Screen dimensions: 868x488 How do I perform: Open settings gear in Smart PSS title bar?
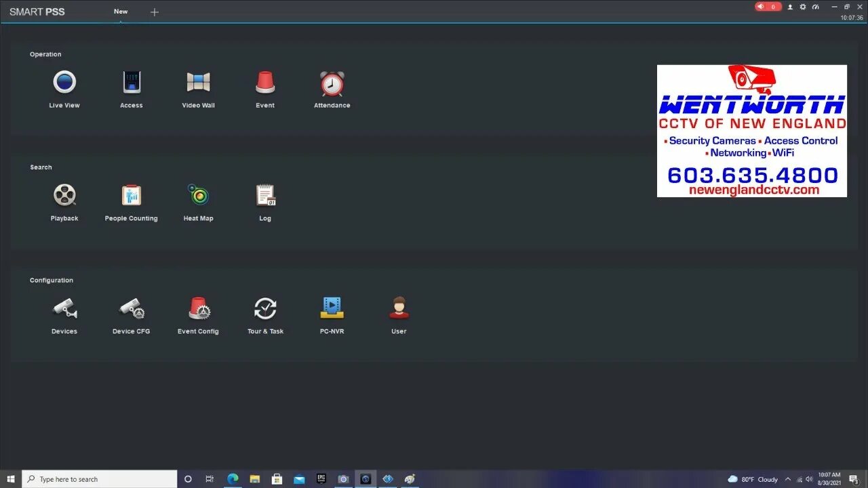click(x=803, y=7)
